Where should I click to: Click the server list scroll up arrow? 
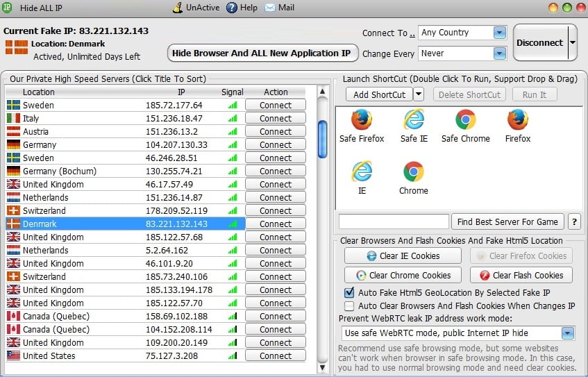tap(322, 92)
